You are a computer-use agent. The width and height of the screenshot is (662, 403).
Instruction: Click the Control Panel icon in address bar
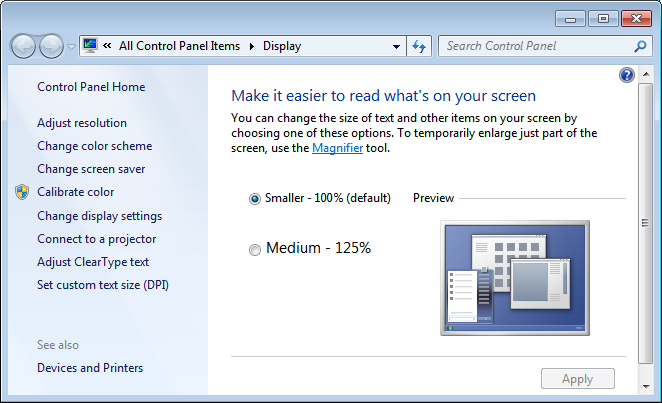pos(90,46)
